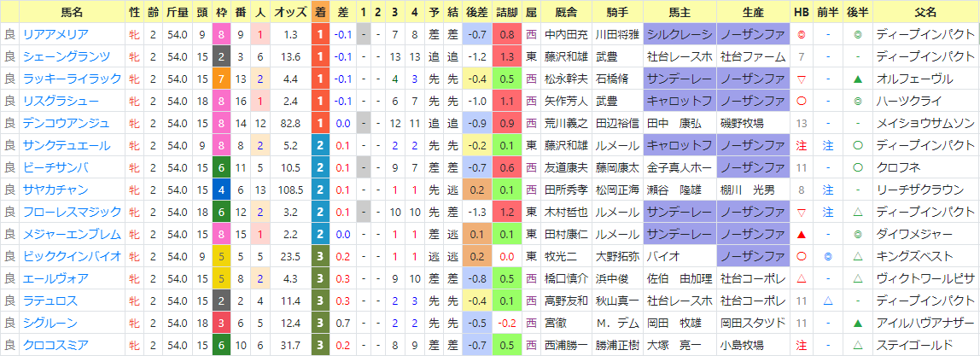Open horse link メジャーエンブレム
This screenshot has height=356, width=980.
pos(72,234)
